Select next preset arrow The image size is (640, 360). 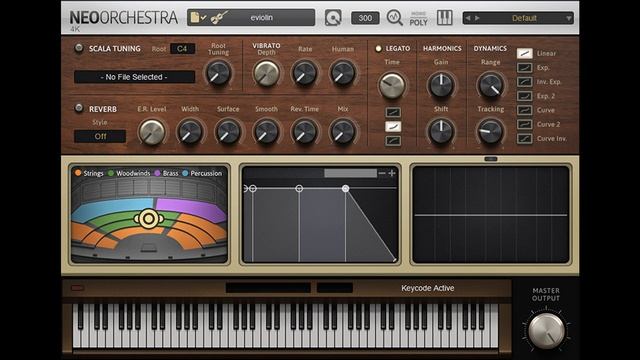477,18
